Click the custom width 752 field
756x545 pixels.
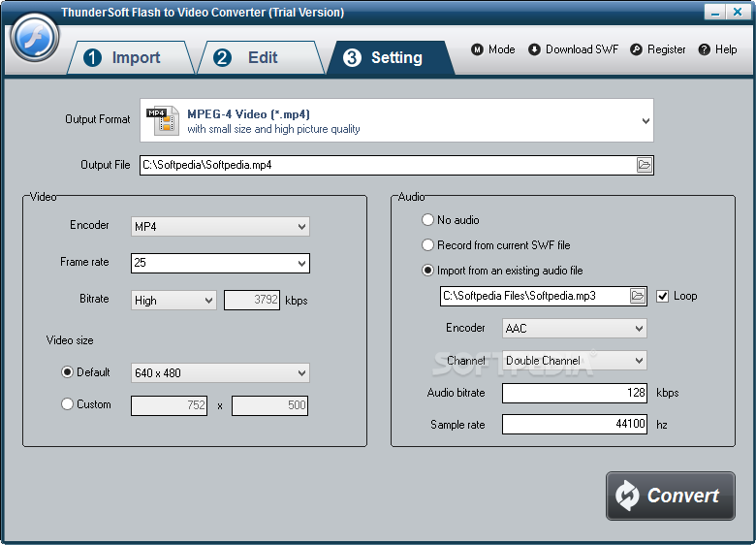[x=170, y=405]
